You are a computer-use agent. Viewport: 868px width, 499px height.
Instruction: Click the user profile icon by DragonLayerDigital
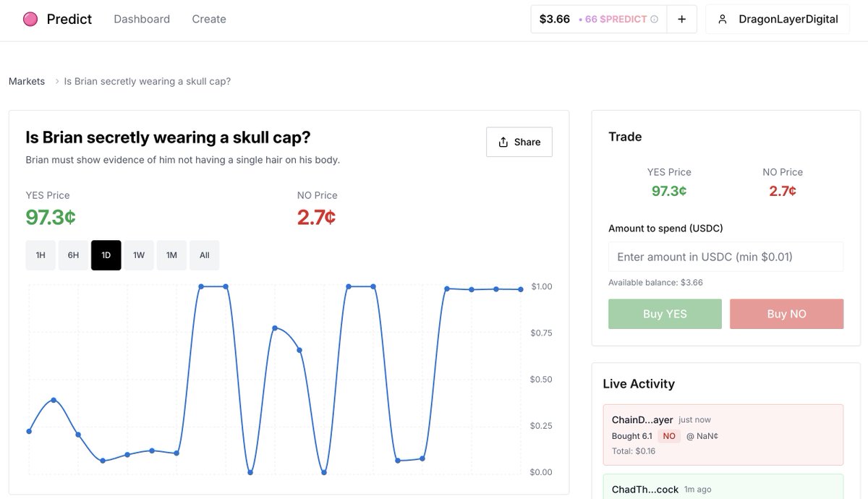(x=722, y=20)
